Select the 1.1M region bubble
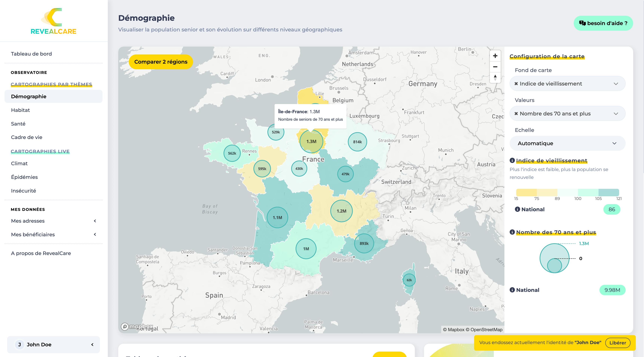 [277, 217]
